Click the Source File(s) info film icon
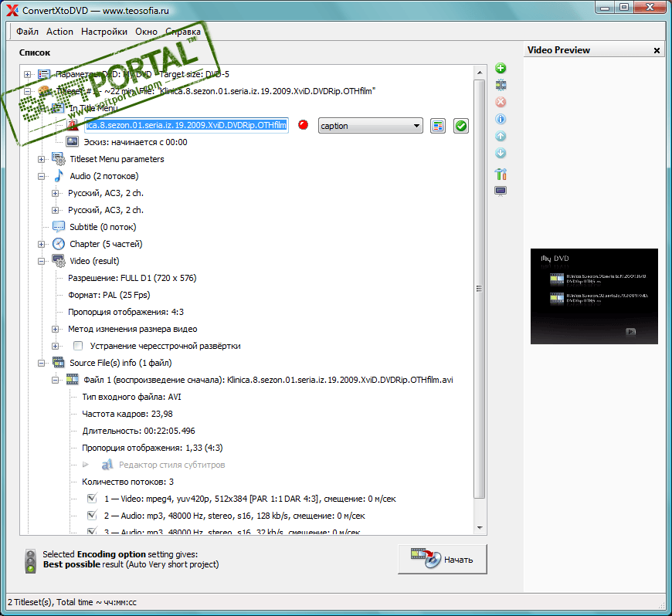This screenshot has width=672, height=616. [x=58, y=362]
